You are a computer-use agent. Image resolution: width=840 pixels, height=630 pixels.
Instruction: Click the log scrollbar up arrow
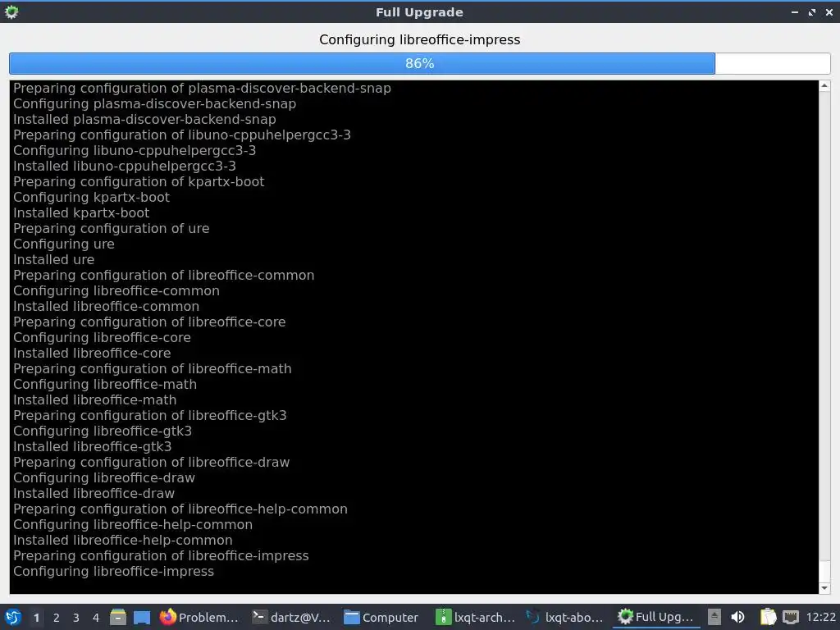[x=825, y=85]
